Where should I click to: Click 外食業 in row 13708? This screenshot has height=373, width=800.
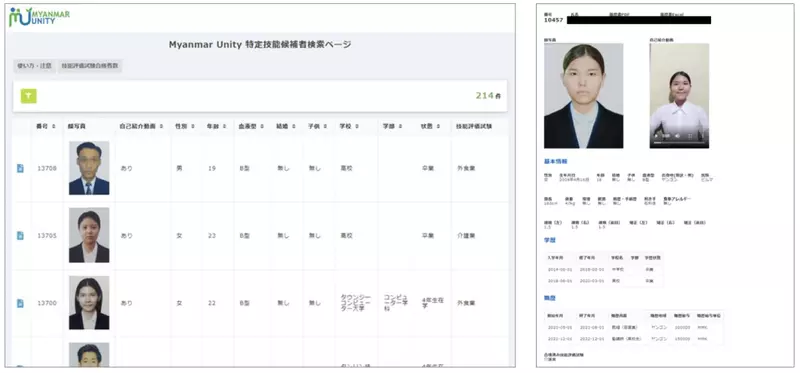466,168
